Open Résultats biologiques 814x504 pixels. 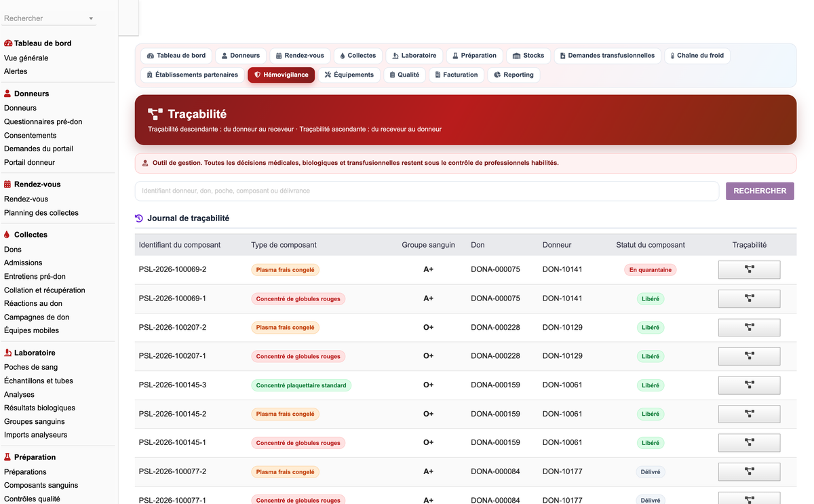pyautogui.click(x=39, y=408)
